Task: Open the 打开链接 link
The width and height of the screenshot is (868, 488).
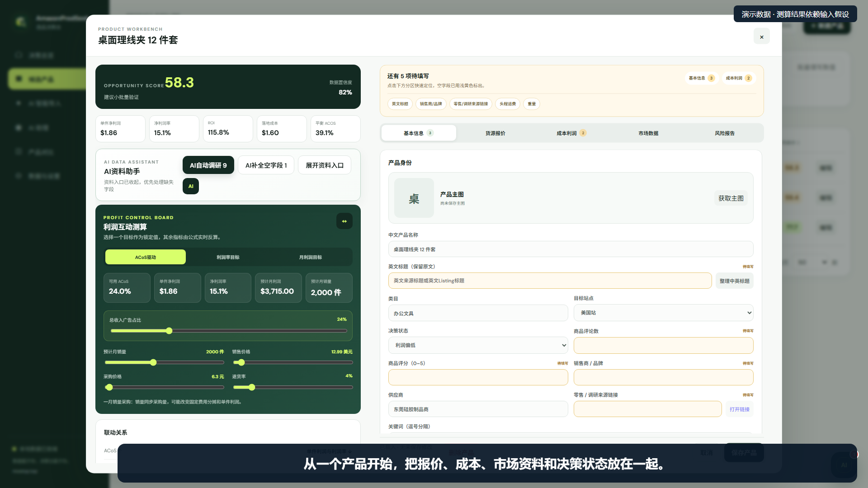Action: click(x=739, y=409)
